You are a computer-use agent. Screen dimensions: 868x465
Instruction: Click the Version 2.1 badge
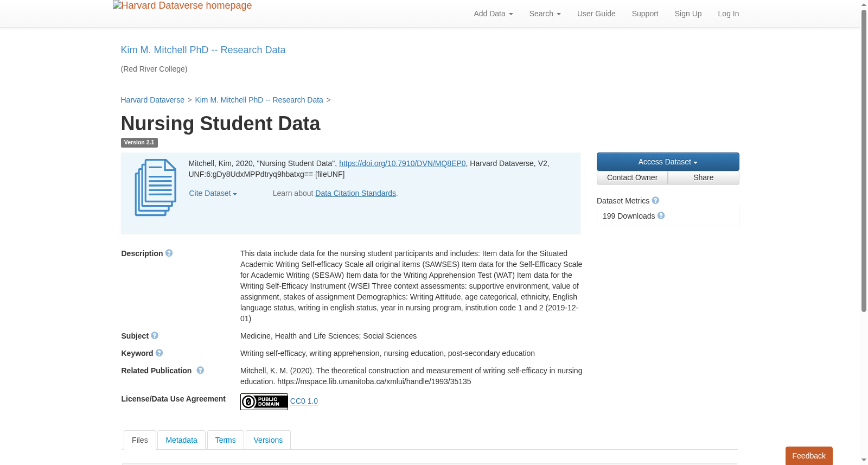coord(139,143)
